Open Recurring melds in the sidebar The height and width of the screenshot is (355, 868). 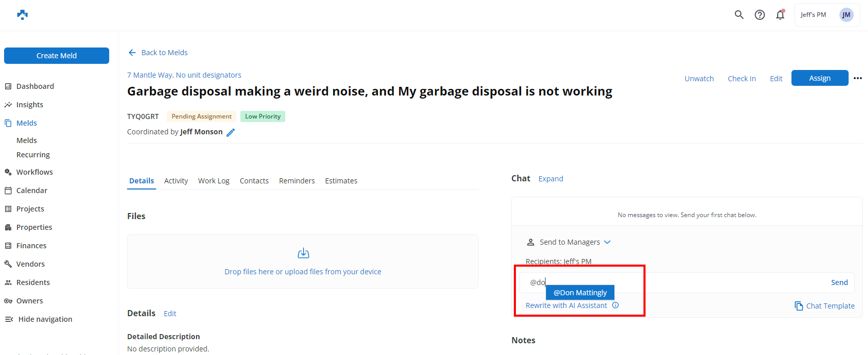coord(33,155)
